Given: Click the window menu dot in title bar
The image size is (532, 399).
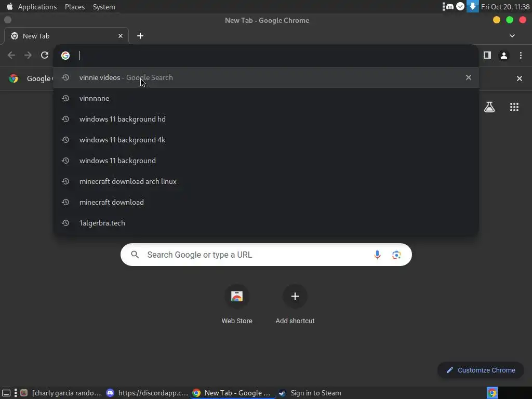Looking at the screenshot, I should point(8,20).
